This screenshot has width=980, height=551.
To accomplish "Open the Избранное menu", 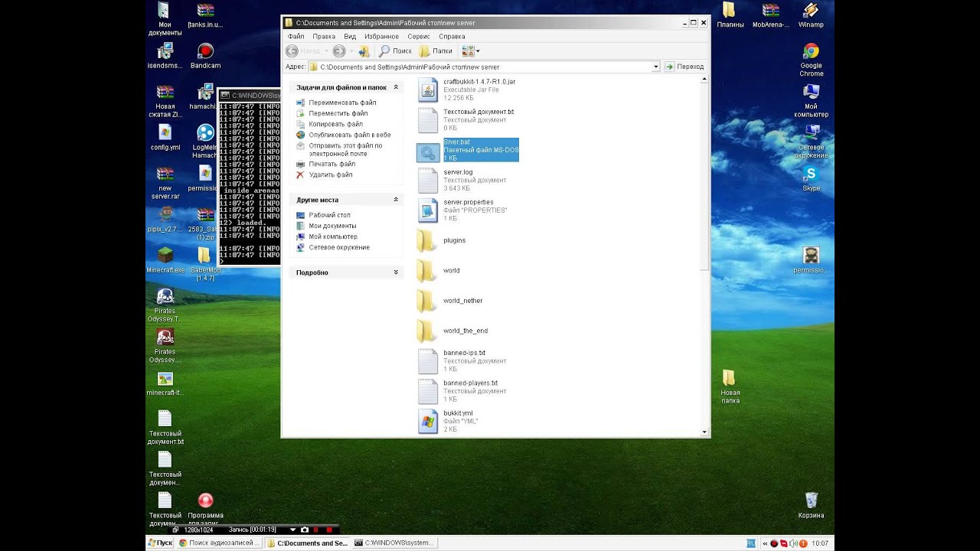I will [x=381, y=36].
